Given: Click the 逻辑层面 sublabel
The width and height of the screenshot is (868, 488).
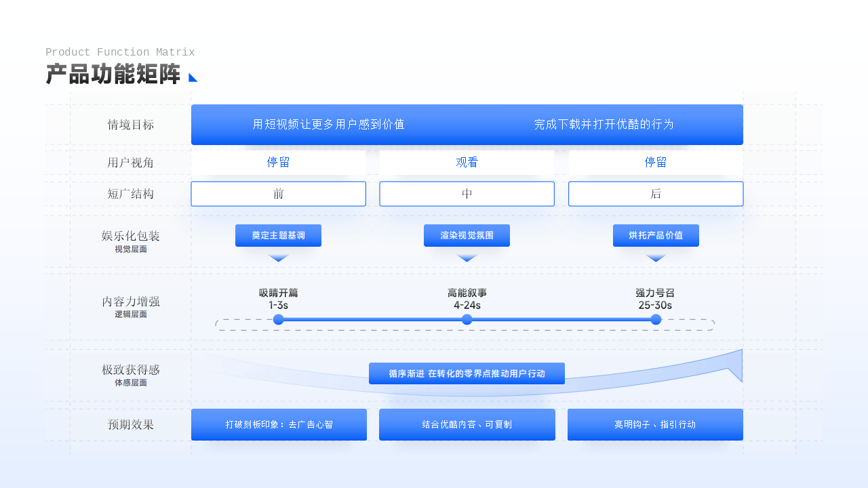Looking at the screenshot, I should (x=131, y=314).
